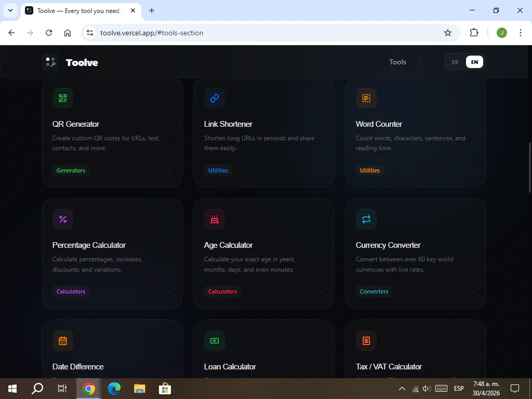Open Tax / VAT Calculator title
This screenshot has width=532, height=399.
[389, 367]
